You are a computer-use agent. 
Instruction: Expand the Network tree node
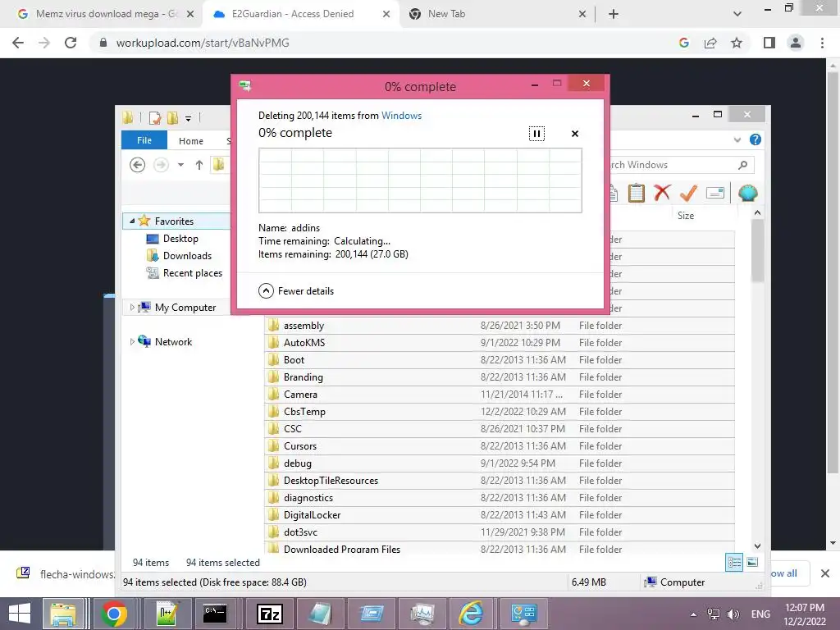point(132,341)
